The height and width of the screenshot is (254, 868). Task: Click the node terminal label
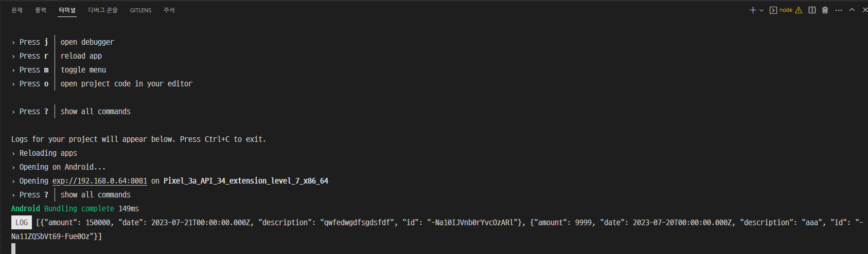[786, 10]
